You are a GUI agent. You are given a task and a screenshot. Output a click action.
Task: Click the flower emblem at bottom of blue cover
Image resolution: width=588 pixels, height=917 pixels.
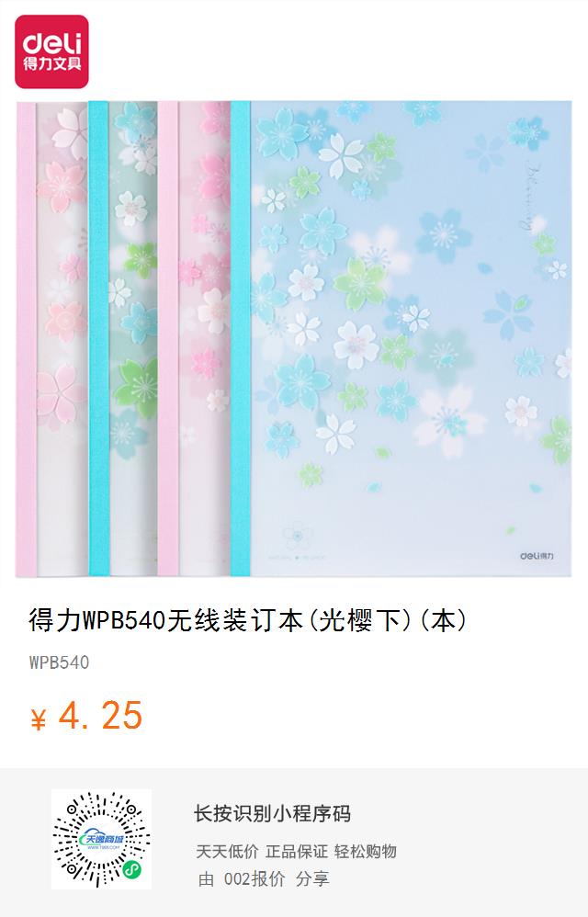(297, 534)
